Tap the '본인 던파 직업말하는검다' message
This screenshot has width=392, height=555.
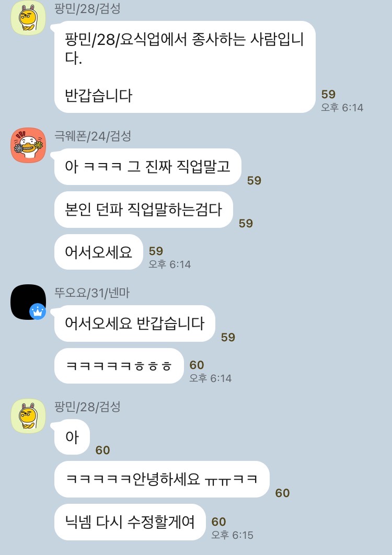[143, 210]
